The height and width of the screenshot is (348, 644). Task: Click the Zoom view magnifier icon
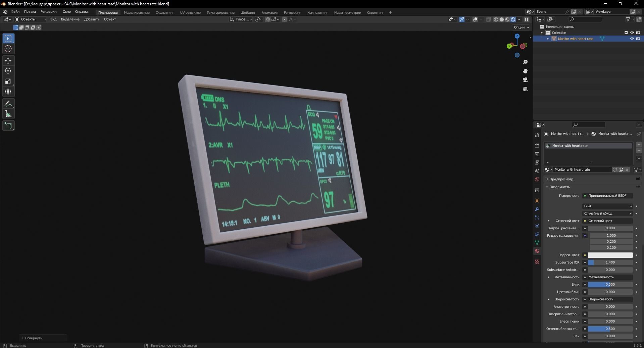(x=525, y=62)
